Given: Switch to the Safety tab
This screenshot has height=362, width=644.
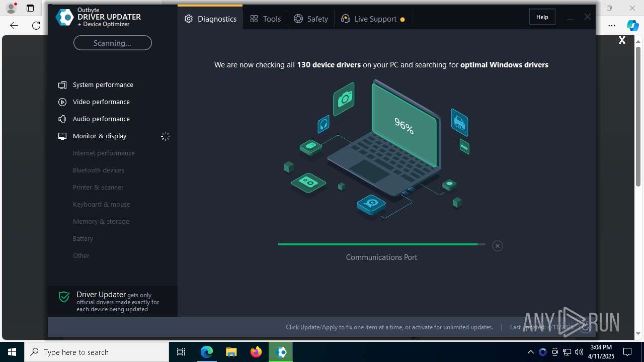Looking at the screenshot, I should point(311,19).
